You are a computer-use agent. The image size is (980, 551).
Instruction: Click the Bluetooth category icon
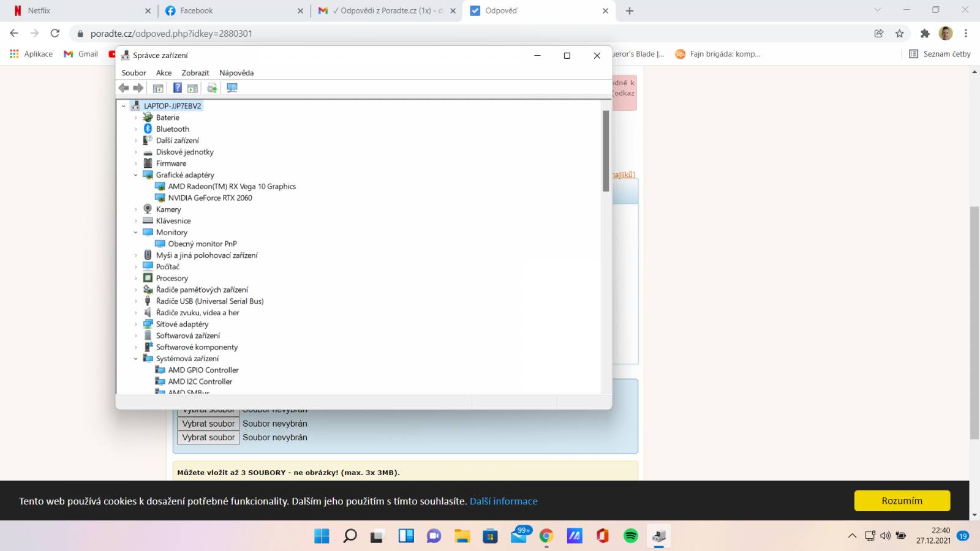(148, 129)
